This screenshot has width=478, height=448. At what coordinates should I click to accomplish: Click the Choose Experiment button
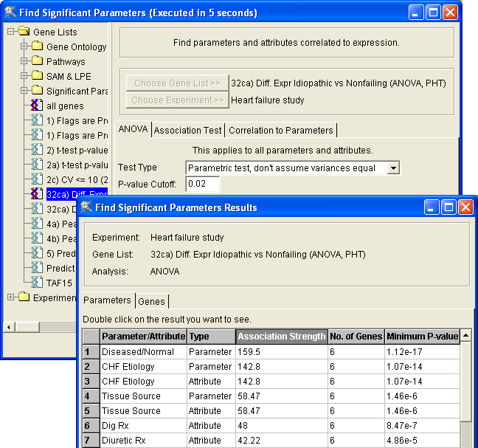point(176,100)
